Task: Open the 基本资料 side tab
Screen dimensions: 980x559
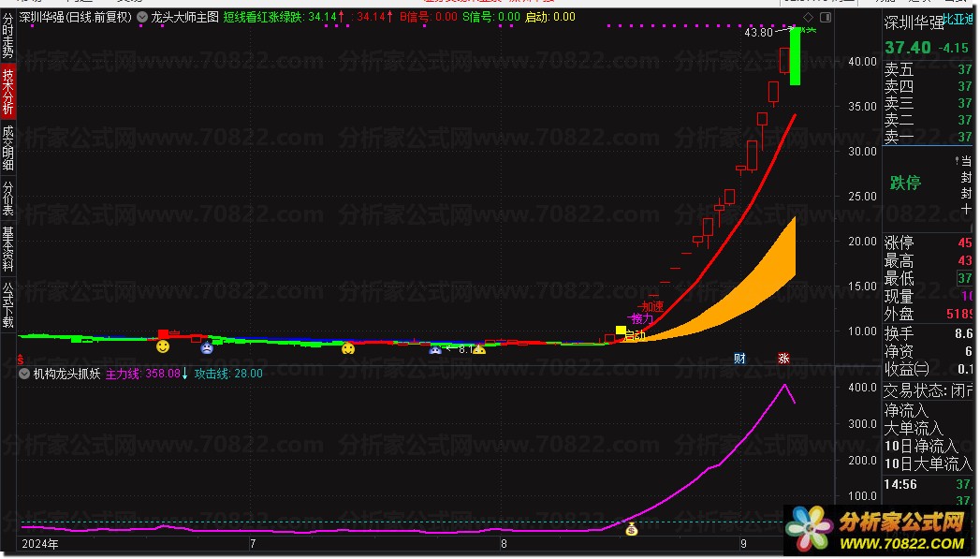Action: 7,249
